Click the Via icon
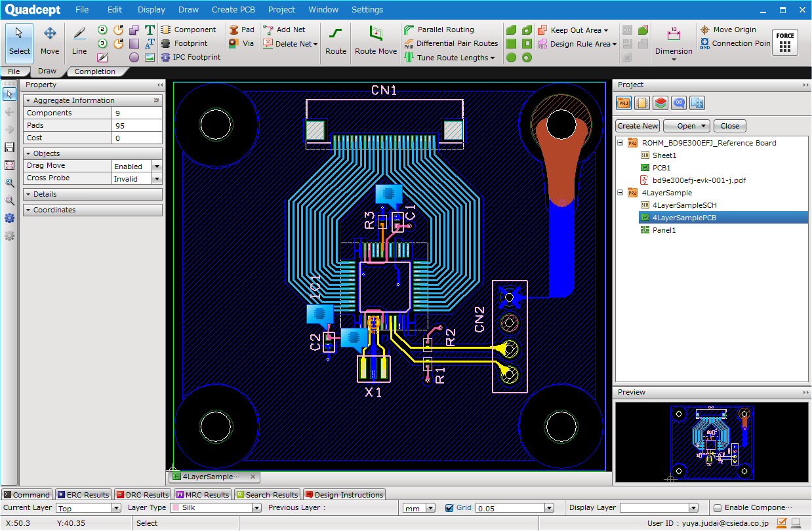Viewport: 812px width, 531px height. click(x=234, y=43)
